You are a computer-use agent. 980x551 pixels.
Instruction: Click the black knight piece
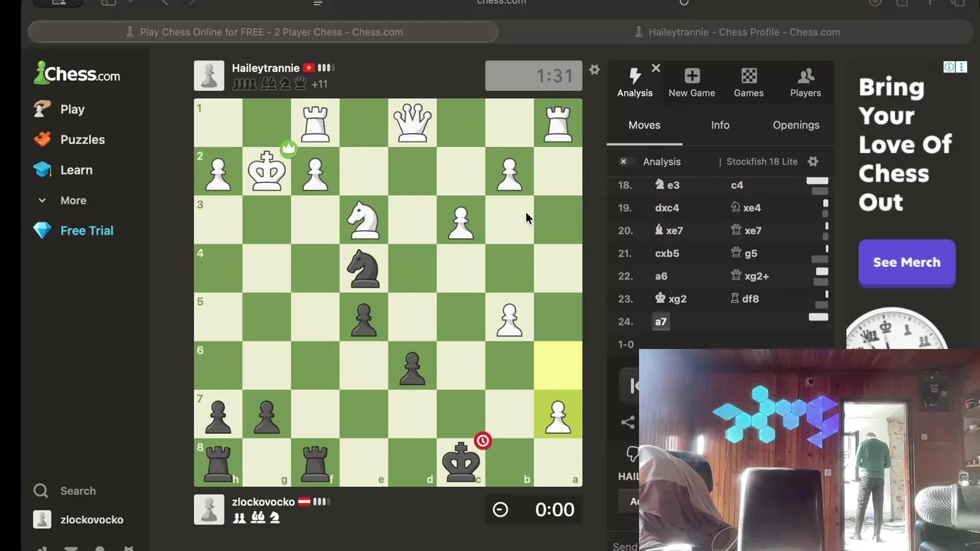364,268
